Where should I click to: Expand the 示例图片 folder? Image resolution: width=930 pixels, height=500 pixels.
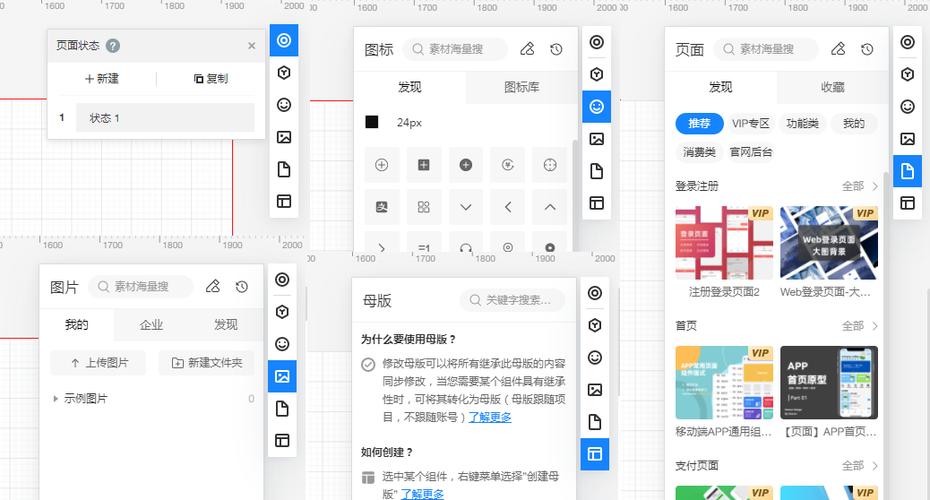click(55, 399)
